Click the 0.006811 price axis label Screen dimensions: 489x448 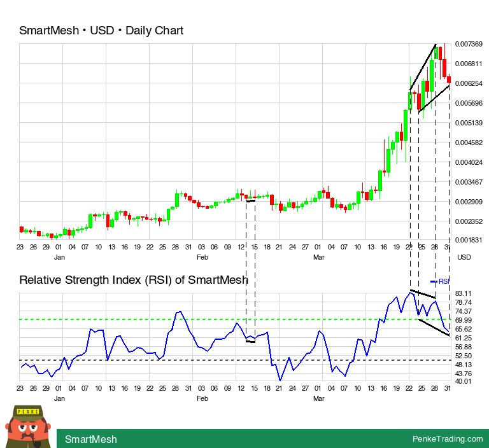coord(469,64)
